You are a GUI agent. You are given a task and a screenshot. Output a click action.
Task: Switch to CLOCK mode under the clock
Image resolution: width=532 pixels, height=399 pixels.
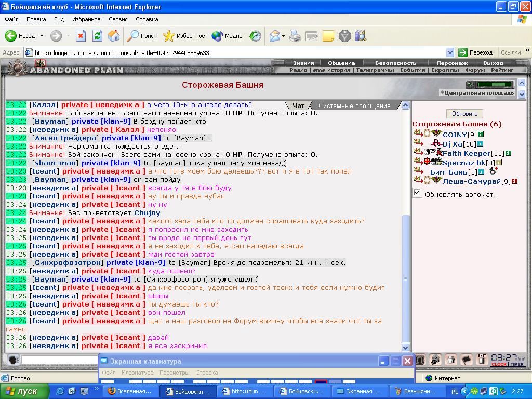click(499, 364)
